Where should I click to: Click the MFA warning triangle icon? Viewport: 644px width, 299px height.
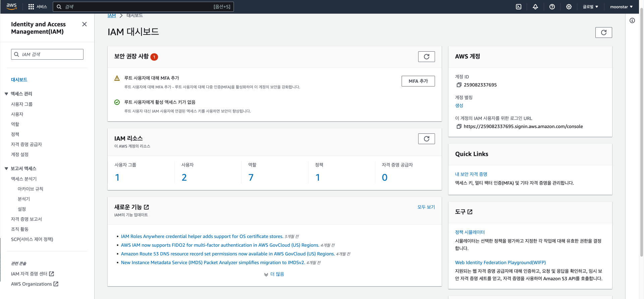pyautogui.click(x=117, y=78)
